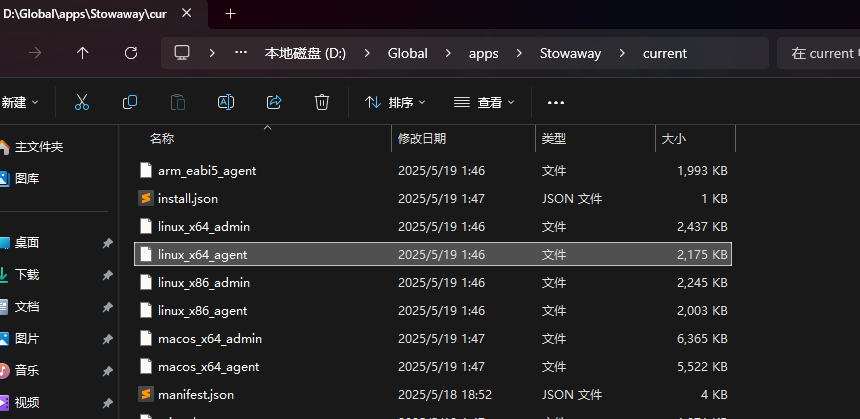
Task: Go up one folder with Up arrow
Action: [x=82, y=53]
